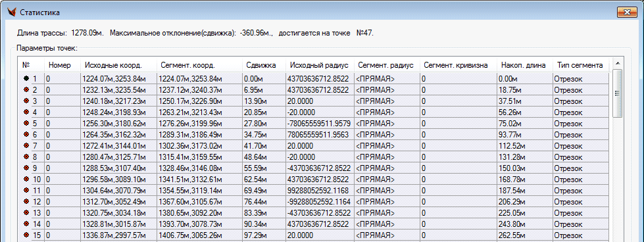Select cell 1328.46м,3146.08м
The height and width of the screenshot is (242, 644).
point(199,168)
